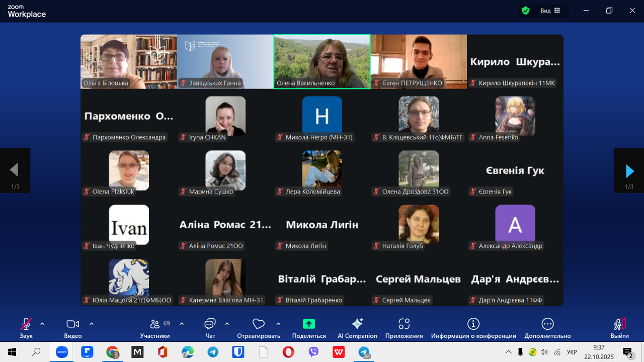The image size is (644, 362).
Task: Select Аліна Ромас 21ОО tile
Action: (225, 225)
